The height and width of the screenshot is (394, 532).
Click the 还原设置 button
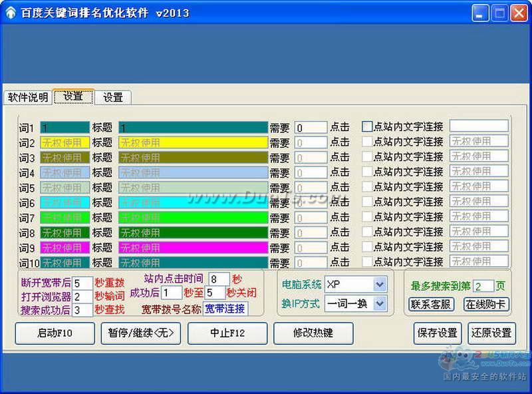point(491,333)
